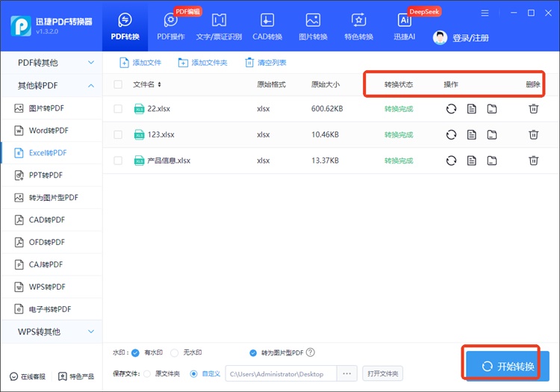Check the box for 22.xlsx
Viewport: 560px width, 392px height.
coord(118,109)
